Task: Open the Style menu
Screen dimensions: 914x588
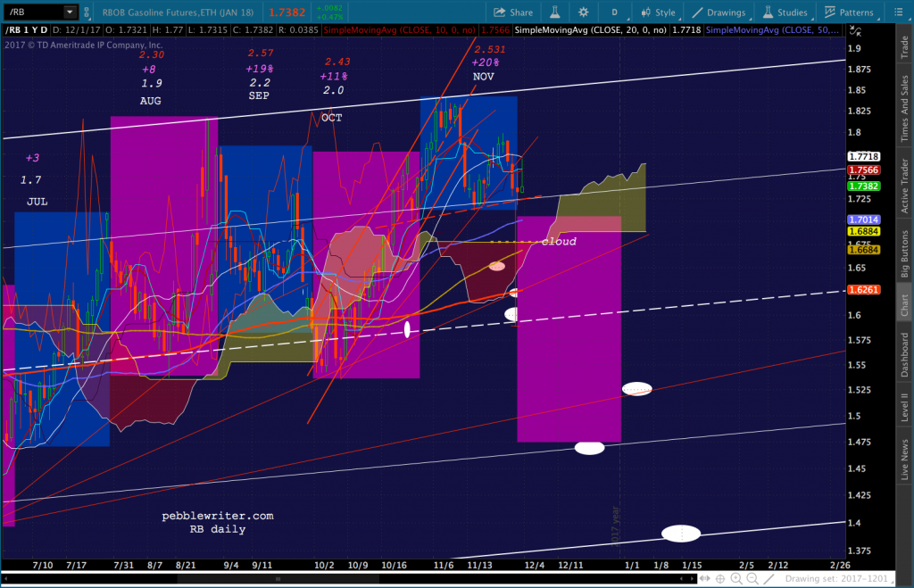Action: point(658,12)
